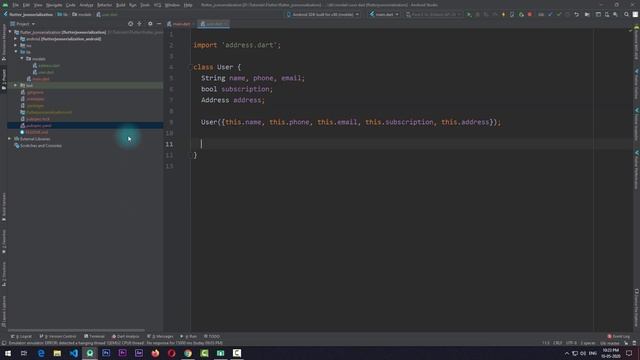Switch to the main.dart editor tab

click(x=179, y=24)
